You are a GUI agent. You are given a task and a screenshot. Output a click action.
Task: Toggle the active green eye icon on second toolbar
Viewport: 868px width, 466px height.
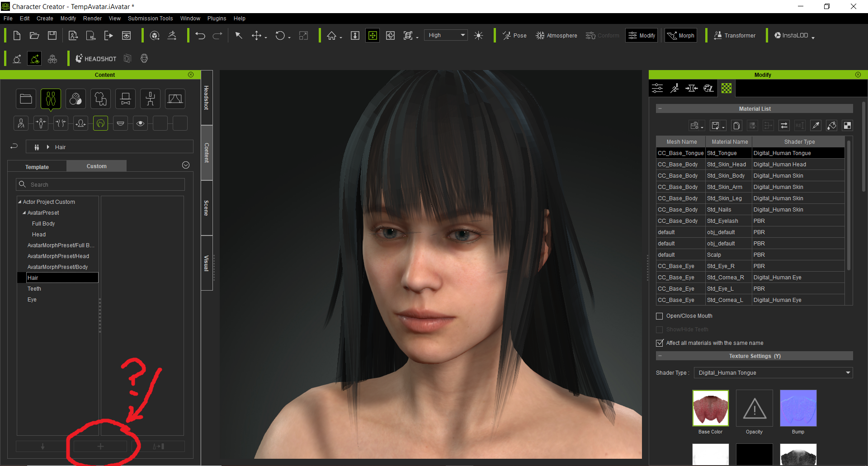click(x=34, y=59)
